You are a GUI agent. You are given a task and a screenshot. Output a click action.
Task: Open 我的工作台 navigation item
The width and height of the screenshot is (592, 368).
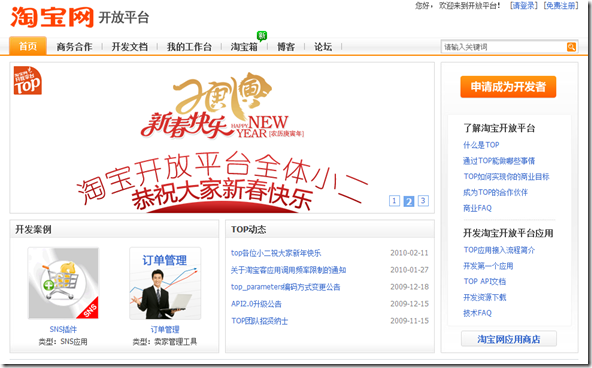pos(189,47)
